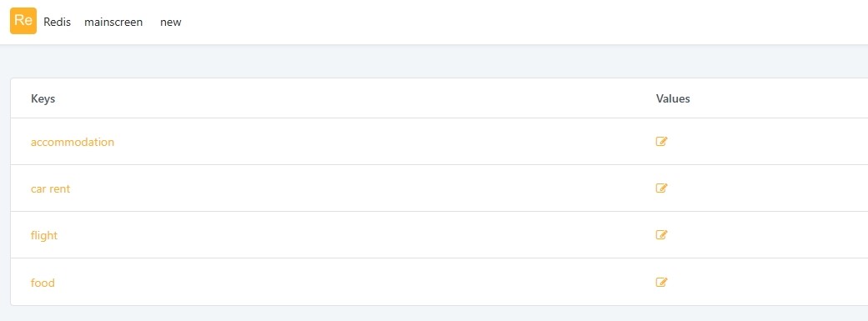Click the Keys column header
Viewport: 868px width, 321px height.
[x=43, y=98]
